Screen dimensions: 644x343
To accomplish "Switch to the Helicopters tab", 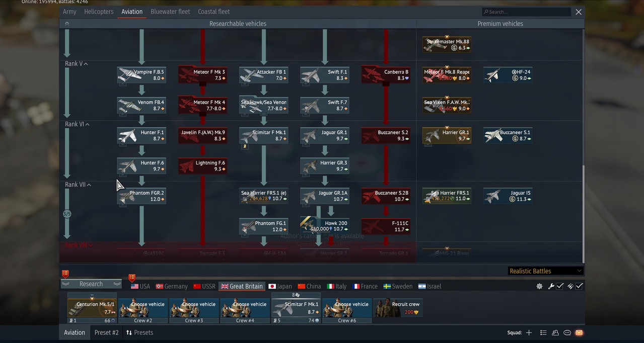I will pos(99,12).
